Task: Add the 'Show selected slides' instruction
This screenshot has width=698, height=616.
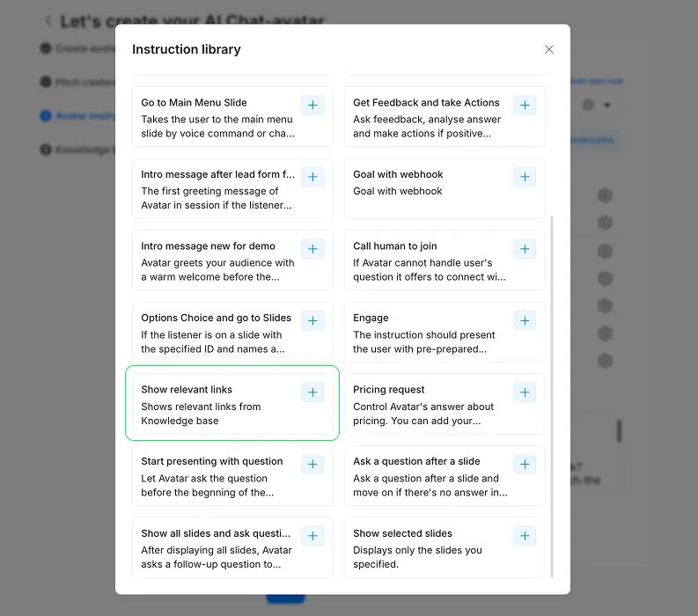Action: pos(525,536)
